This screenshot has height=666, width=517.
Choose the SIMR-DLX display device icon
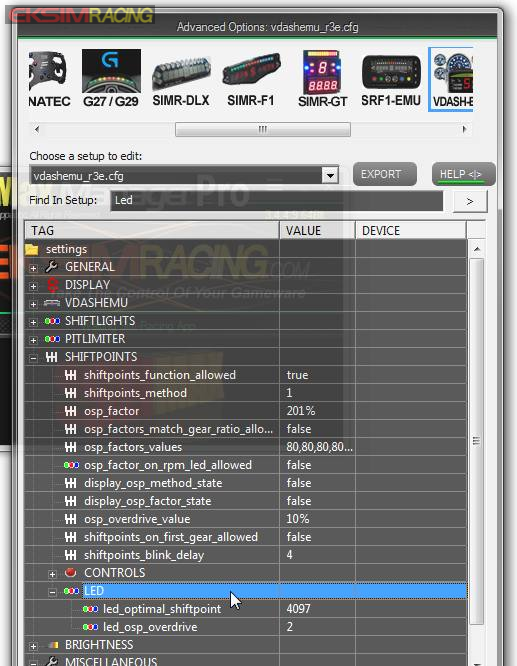(x=181, y=80)
